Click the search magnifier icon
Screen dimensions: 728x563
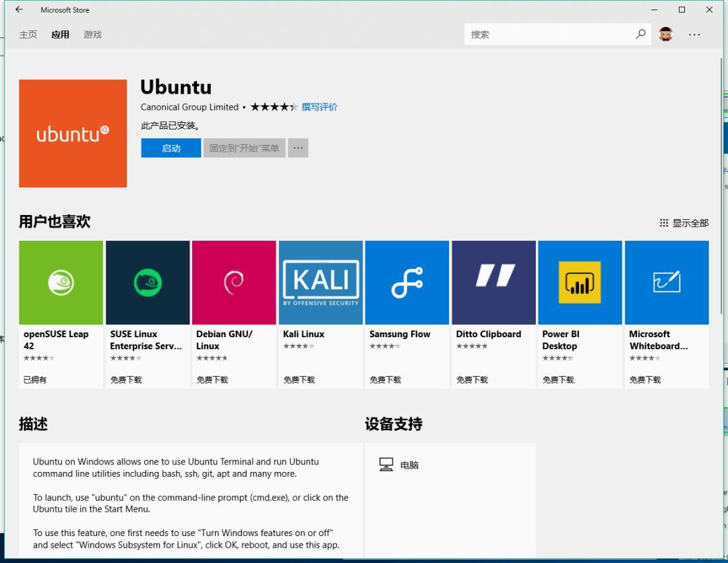pos(640,34)
